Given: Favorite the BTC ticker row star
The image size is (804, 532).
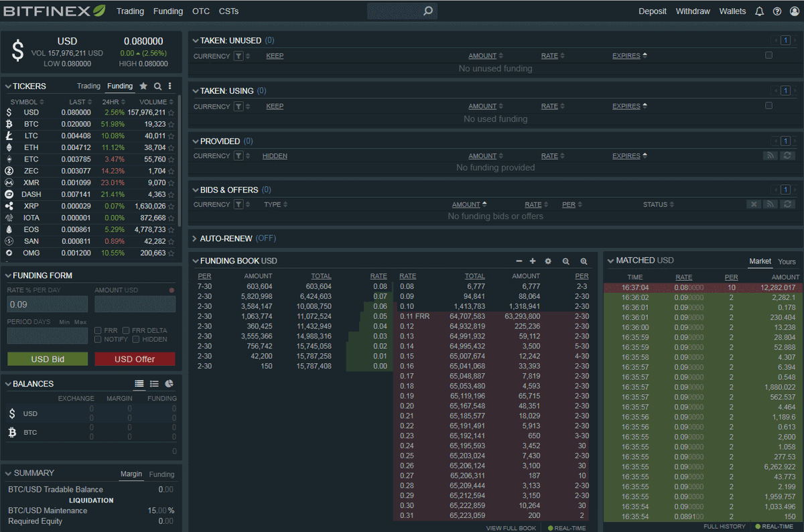Looking at the screenshot, I should click(x=172, y=125).
